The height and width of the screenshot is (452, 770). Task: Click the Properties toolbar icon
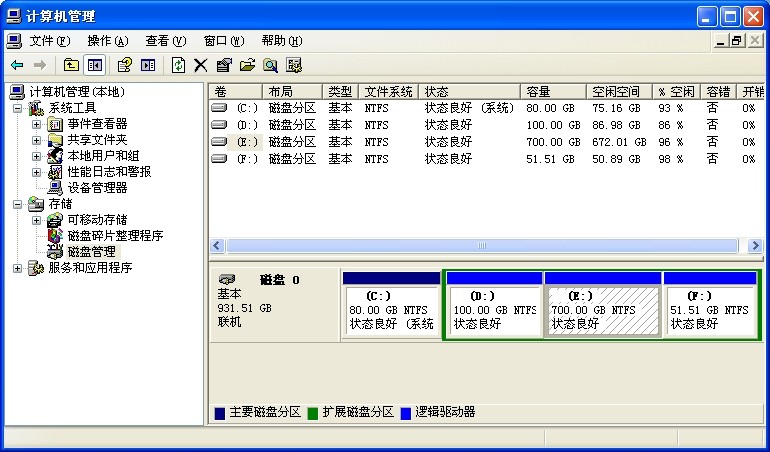(224, 65)
